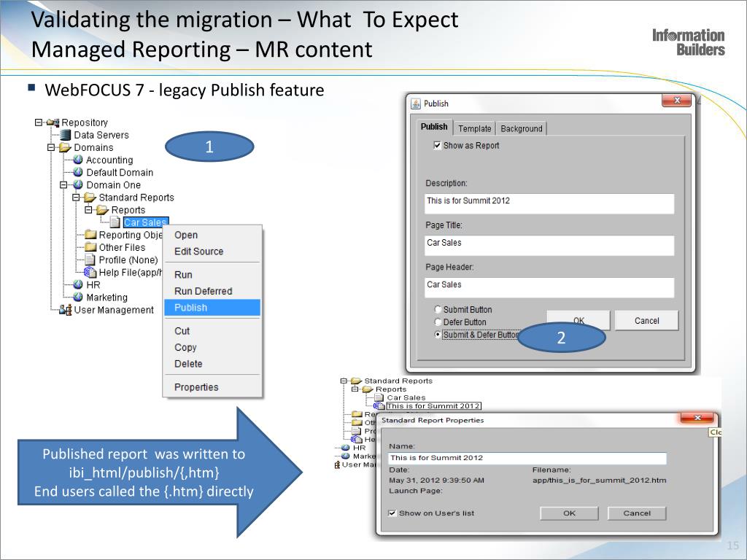Collapse the Reports node in lower tree
This screenshot has width=747, height=560.
[355, 389]
